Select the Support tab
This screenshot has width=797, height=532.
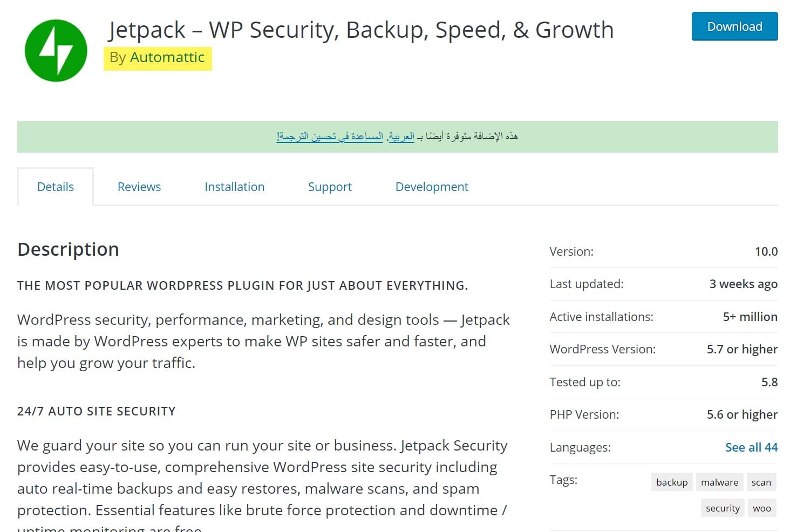(330, 187)
